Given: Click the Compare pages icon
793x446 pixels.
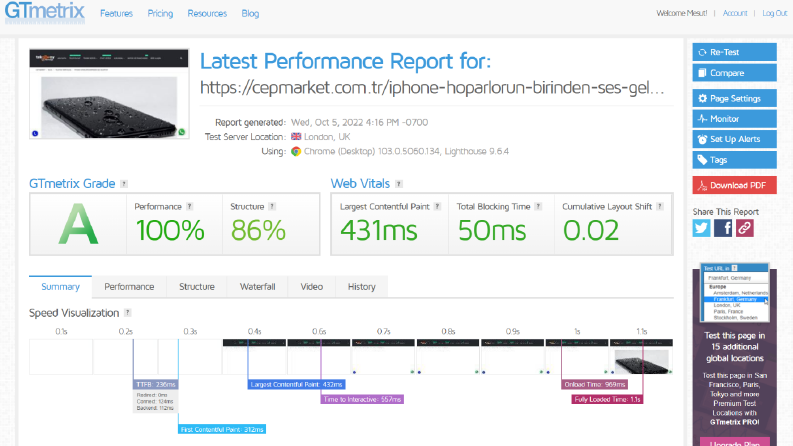Looking at the screenshot, I should (x=702, y=73).
